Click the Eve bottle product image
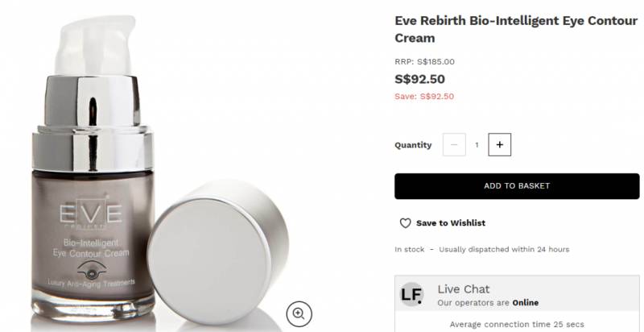This screenshot has width=644, height=332. coord(93,168)
